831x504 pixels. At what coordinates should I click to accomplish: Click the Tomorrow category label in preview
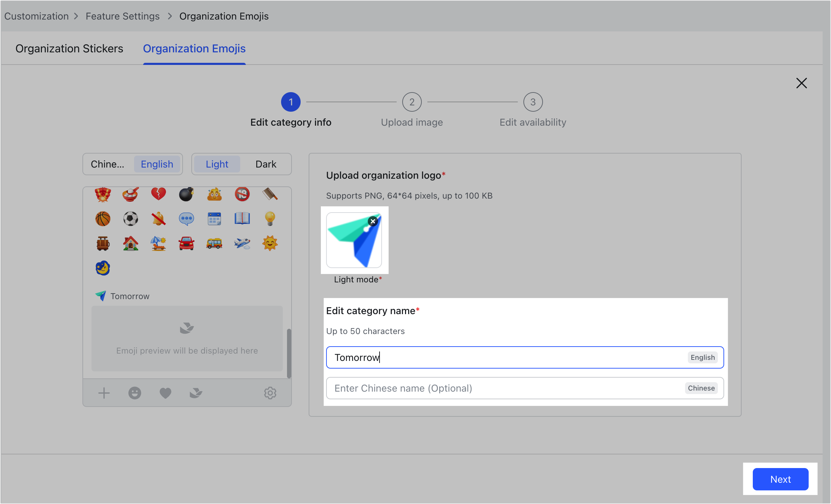click(x=130, y=296)
